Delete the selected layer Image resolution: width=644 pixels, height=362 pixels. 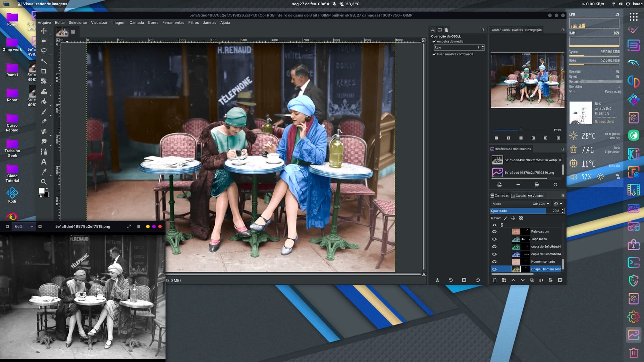point(560,280)
